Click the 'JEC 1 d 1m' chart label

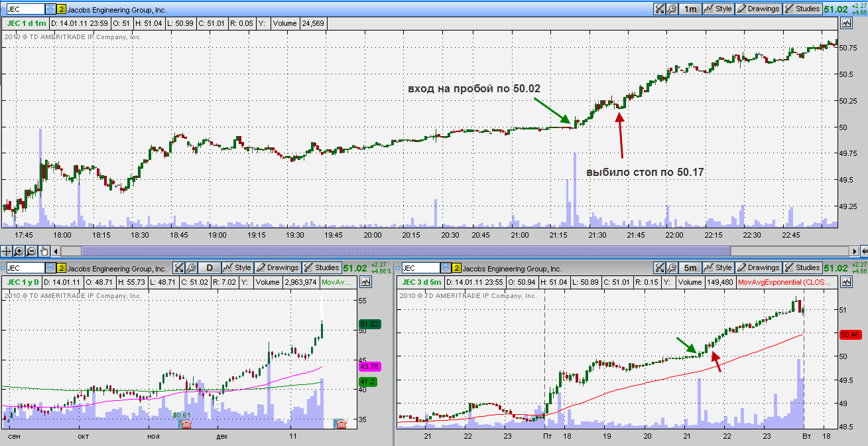(27, 23)
